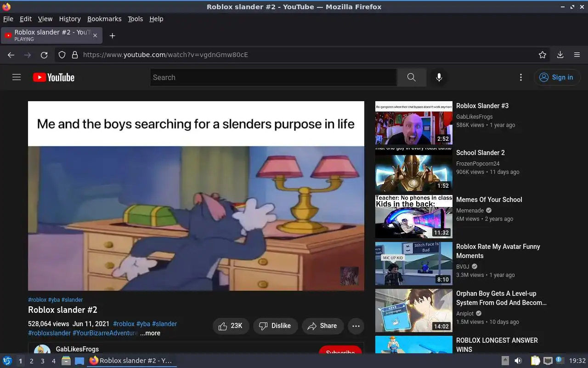The image size is (588, 368).
Task: Click the taskbar clock 19:32
Action: [577, 361]
